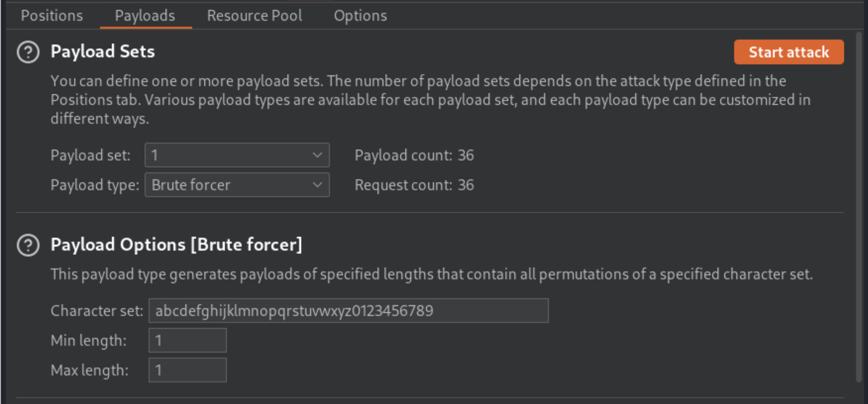Screen dimensions: 868x404
Task: Click the Max length: label
Action: (x=90, y=370)
